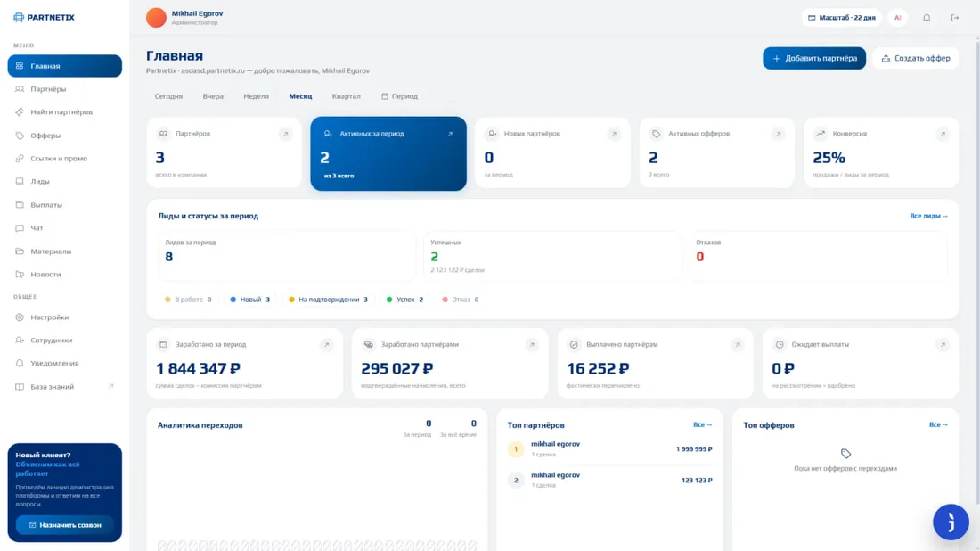
Task: Filter by Успех status chip
Action: click(405, 300)
